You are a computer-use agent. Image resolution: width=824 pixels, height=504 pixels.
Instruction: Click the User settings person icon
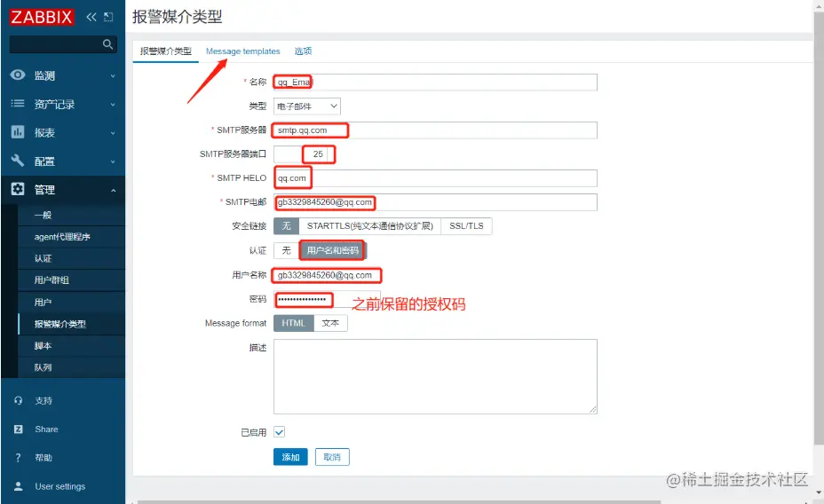(19, 486)
